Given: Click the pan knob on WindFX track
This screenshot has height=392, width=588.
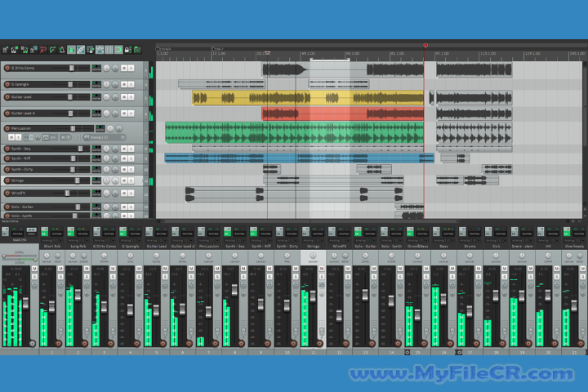Looking at the screenshot, I should (105, 194).
